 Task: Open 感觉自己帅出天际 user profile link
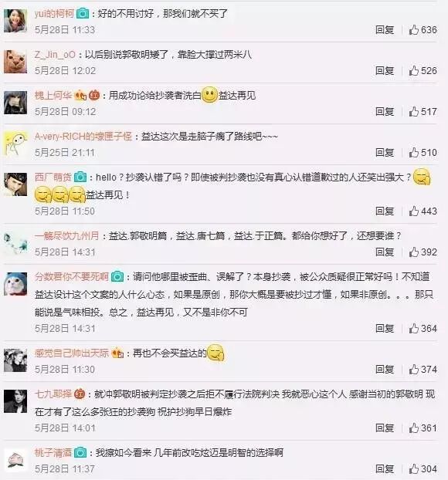[x=71, y=353]
